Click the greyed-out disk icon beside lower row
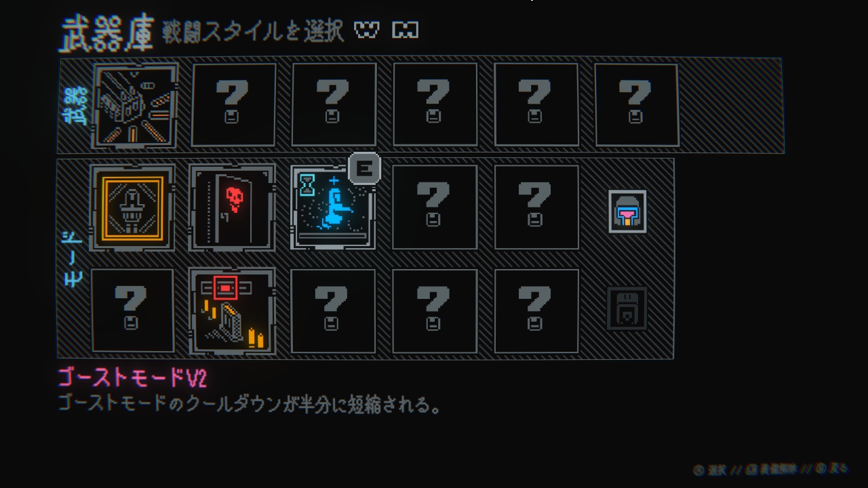868x488 pixels. point(627,308)
